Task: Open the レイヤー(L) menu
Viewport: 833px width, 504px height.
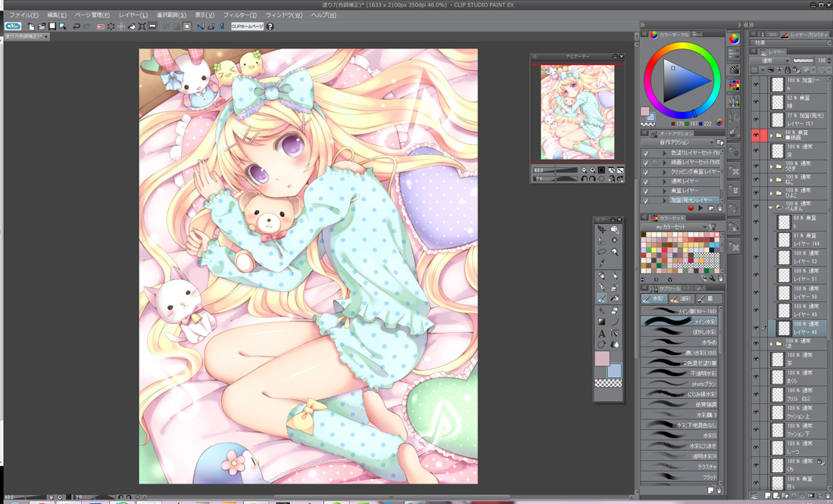Action: (x=133, y=15)
